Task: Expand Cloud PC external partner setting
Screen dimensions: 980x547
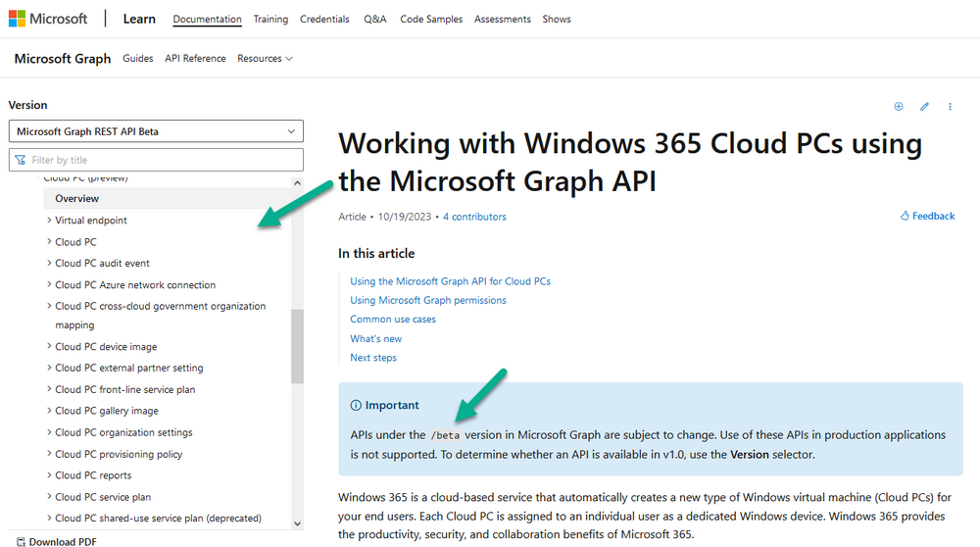Action: point(49,368)
